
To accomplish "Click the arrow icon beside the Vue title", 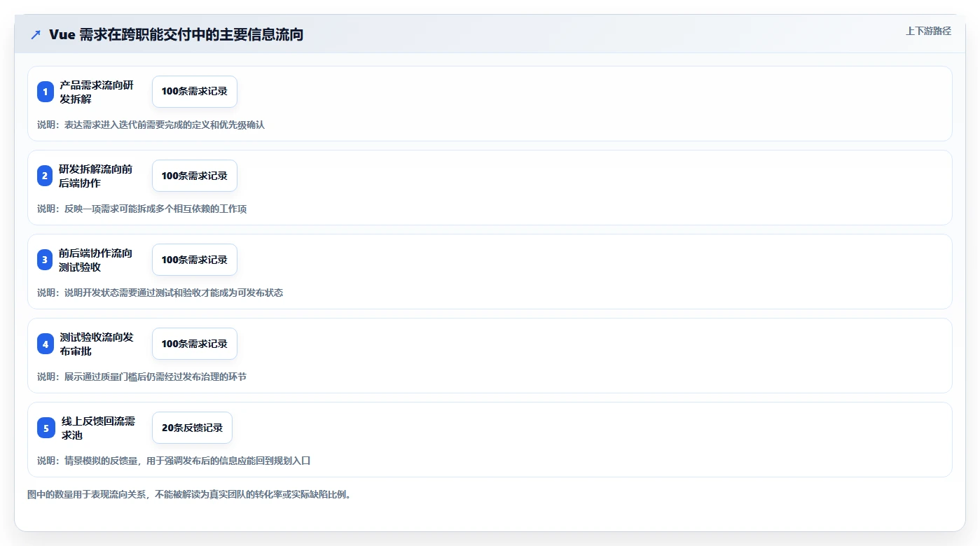I will click(36, 35).
